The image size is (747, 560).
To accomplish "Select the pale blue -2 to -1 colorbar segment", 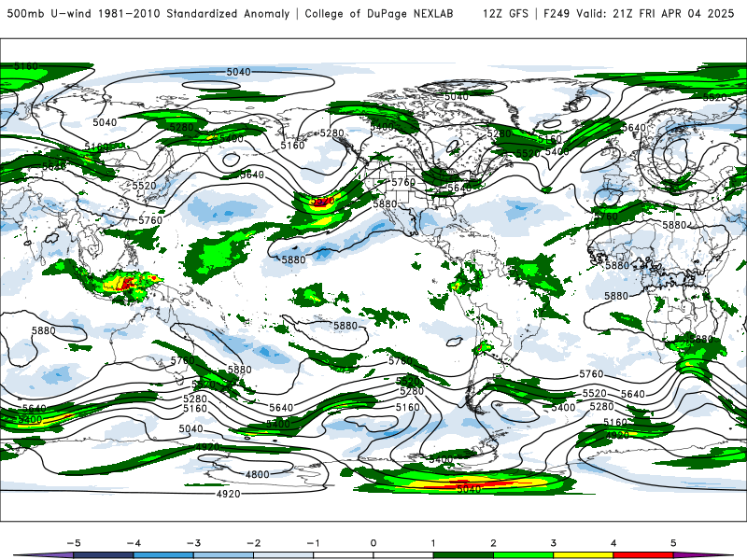I will pyautogui.click(x=284, y=555).
